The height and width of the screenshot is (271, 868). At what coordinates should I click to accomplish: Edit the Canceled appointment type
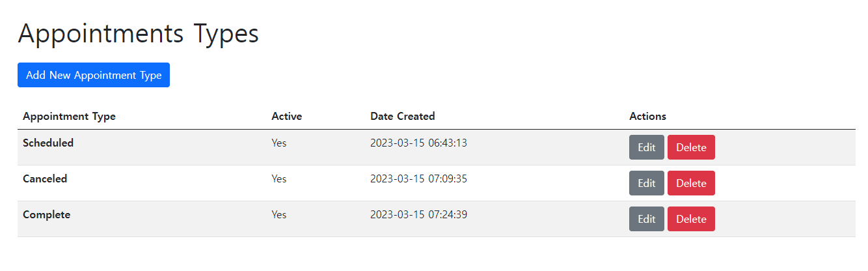pos(646,183)
